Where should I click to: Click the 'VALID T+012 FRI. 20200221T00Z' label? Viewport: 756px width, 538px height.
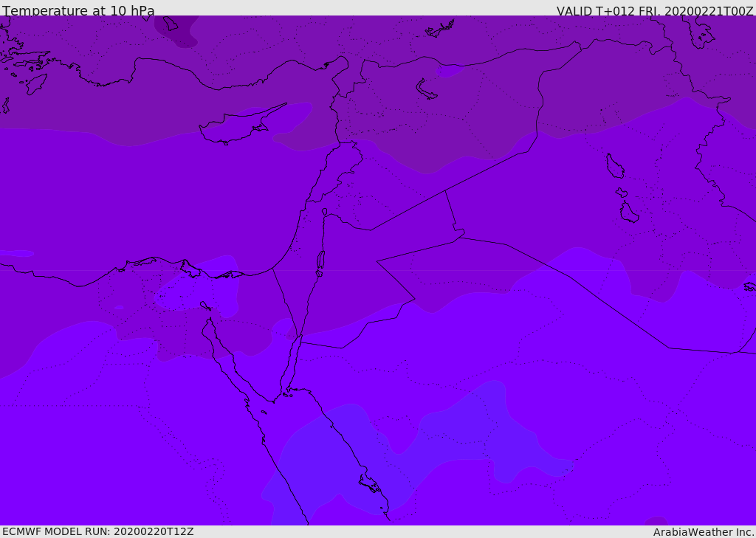(655, 11)
